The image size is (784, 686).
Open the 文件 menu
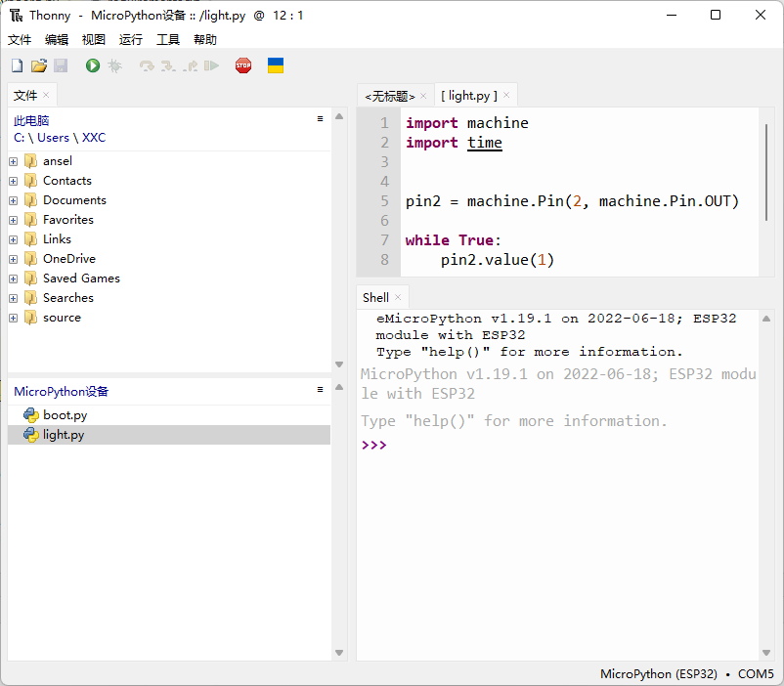tap(20, 39)
